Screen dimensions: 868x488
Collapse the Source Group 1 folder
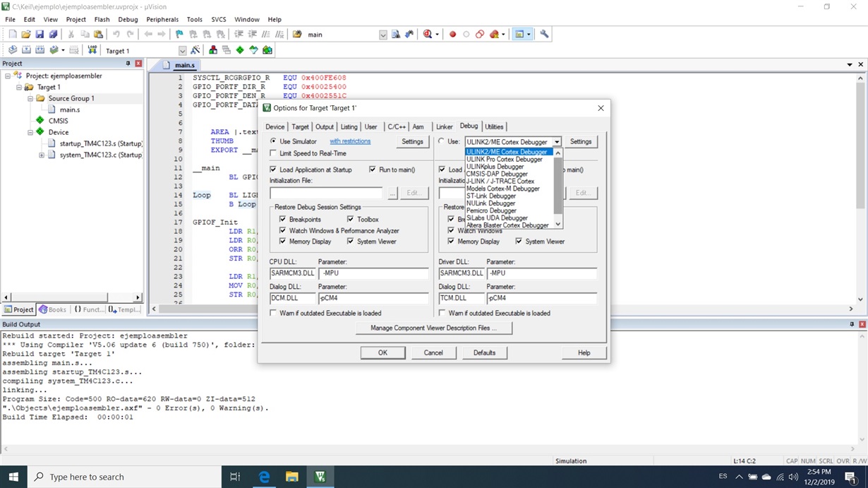30,98
